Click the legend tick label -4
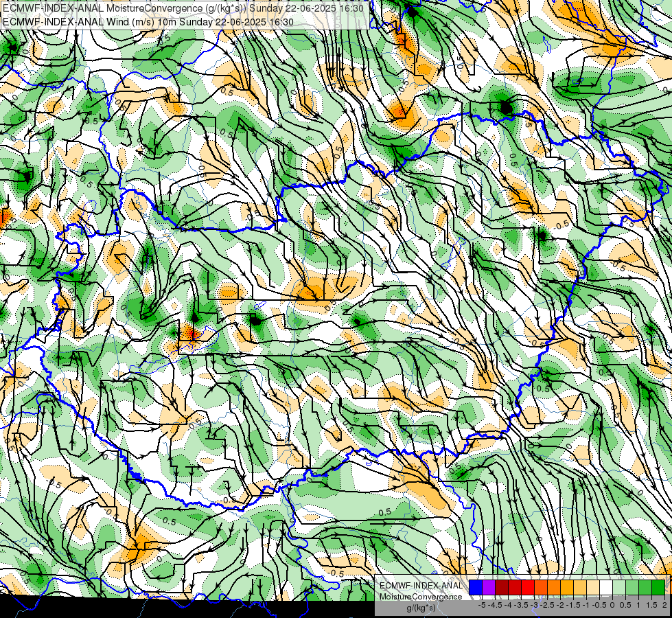This screenshot has width=672, height=618. (x=508, y=605)
